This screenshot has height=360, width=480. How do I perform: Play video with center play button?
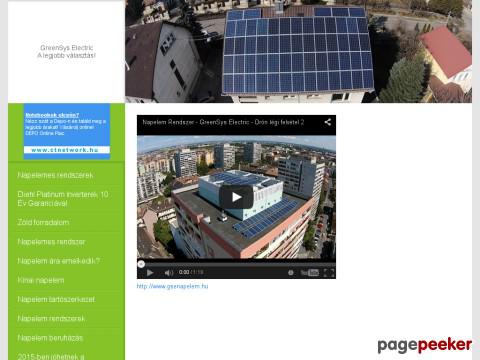coord(236,197)
